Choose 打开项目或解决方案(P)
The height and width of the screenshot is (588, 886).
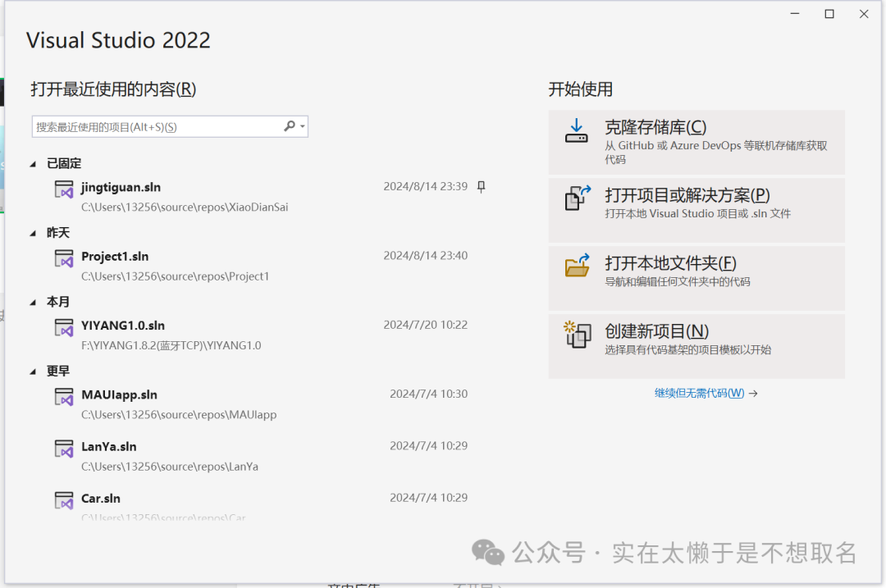[x=696, y=210]
